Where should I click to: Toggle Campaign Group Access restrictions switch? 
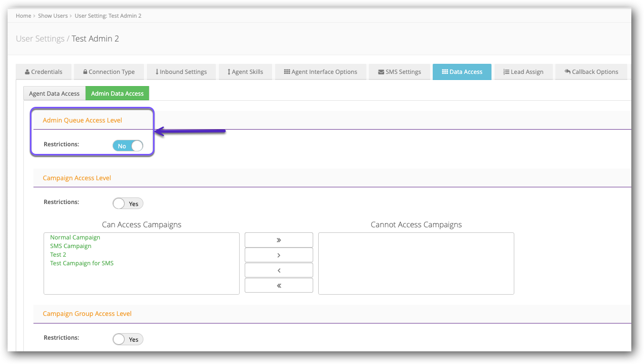pyautogui.click(x=128, y=339)
